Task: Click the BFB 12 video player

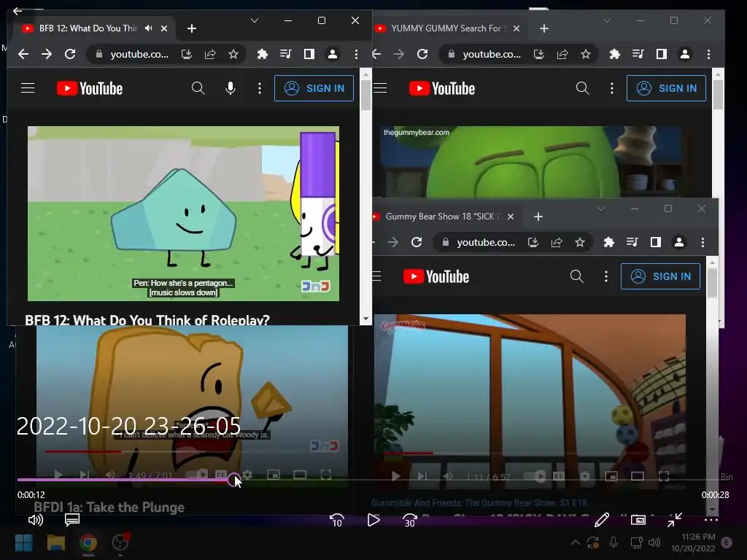Action: (x=183, y=214)
